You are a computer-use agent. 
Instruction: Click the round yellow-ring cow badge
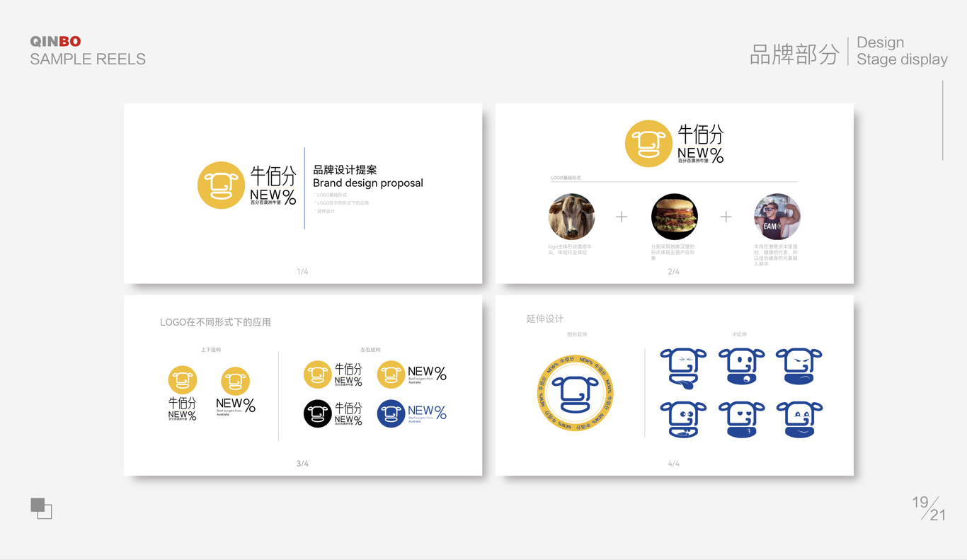click(576, 393)
